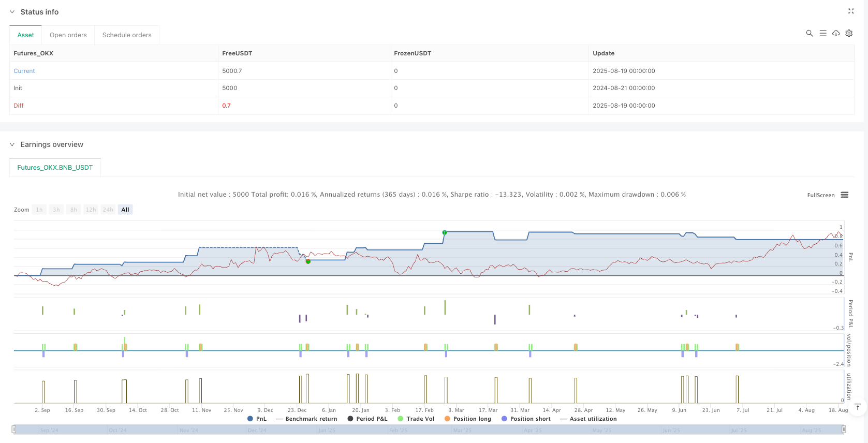Collapse the Earnings overview section
Image resolution: width=868 pixels, height=443 pixels.
coord(12,144)
